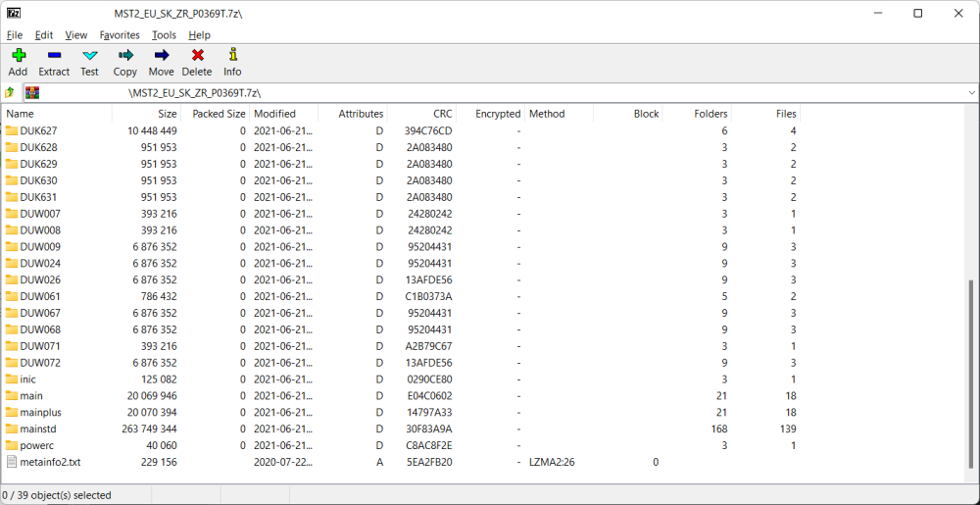Screen dimensions: 980x505
Task: Click the Extract toolbar icon
Action: click(x=54, y=55)
